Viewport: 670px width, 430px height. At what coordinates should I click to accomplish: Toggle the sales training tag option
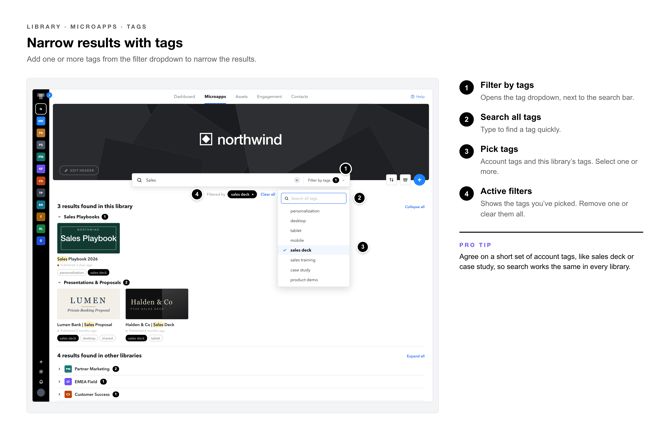click(314, 260)
